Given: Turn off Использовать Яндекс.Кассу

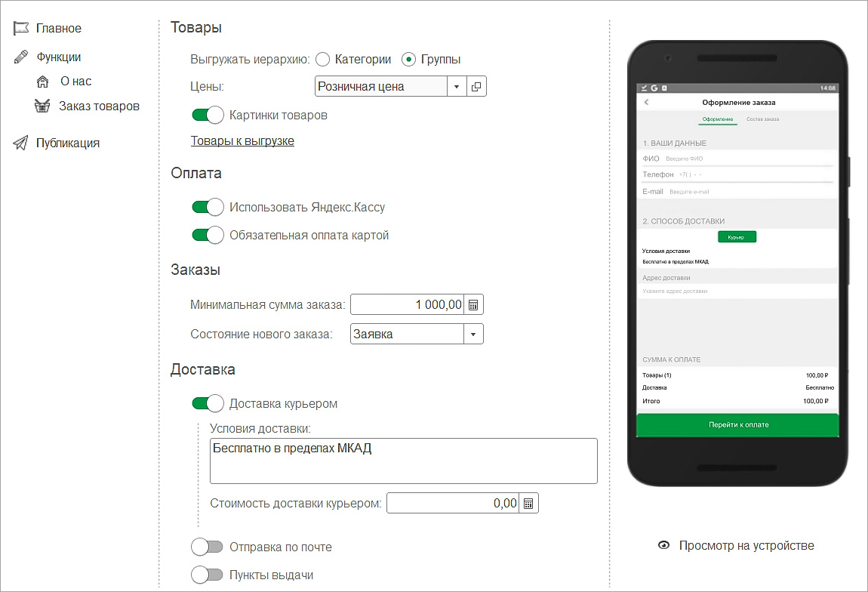Looking at the screenshot, I should [208, 206].
